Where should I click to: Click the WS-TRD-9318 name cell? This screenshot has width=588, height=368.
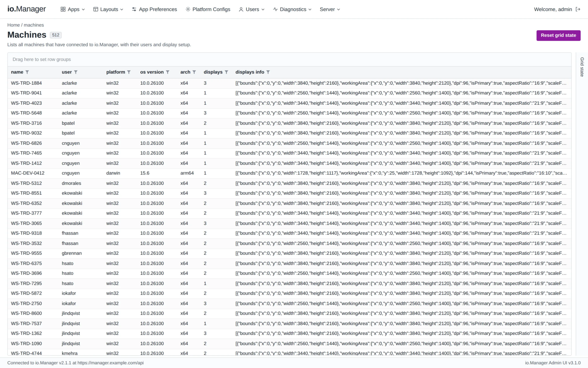26,233
